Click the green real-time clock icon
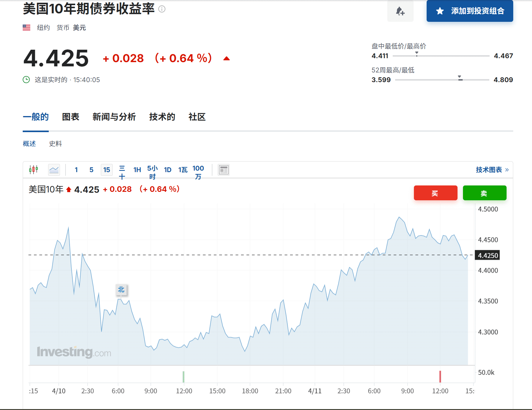The width and height of the screenshot is (532, 410). [26, 80]
